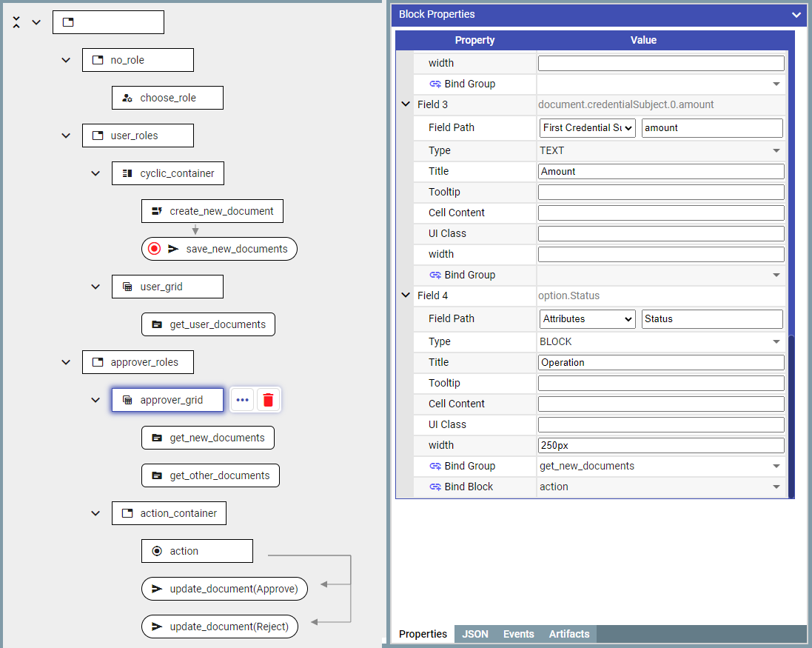Select the update_document(Approve) block
The width and height of the screenshot is (812, 648).
pos(224,589)
